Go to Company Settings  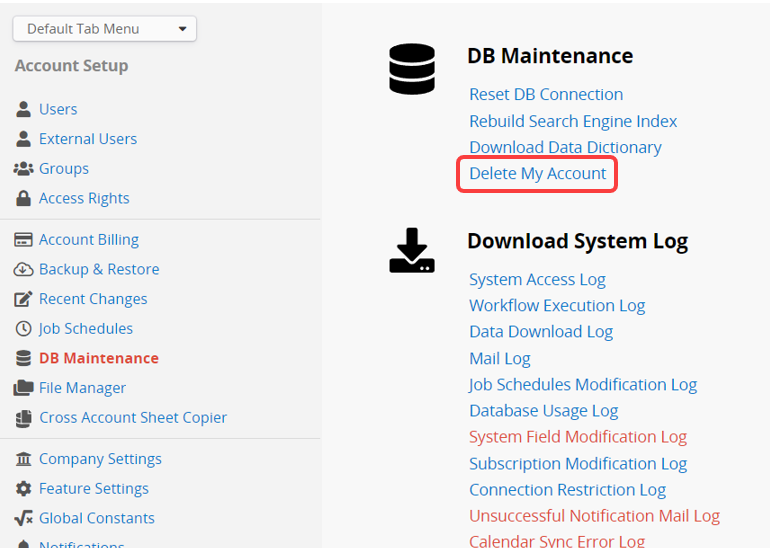(100, 459)
